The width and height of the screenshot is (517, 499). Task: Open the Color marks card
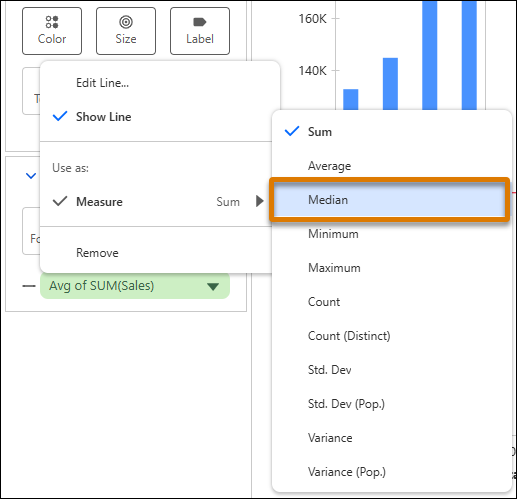coord(52,31)
